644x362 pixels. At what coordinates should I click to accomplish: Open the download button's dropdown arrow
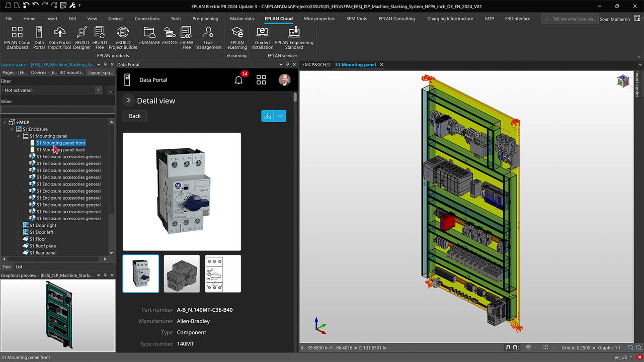click(280, 116)
